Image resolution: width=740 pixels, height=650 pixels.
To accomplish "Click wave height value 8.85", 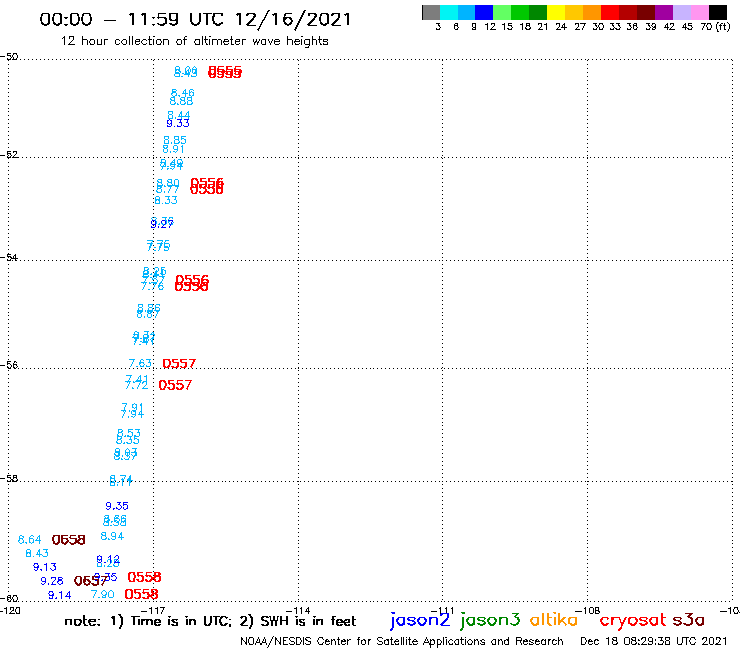I will (175, 140).
